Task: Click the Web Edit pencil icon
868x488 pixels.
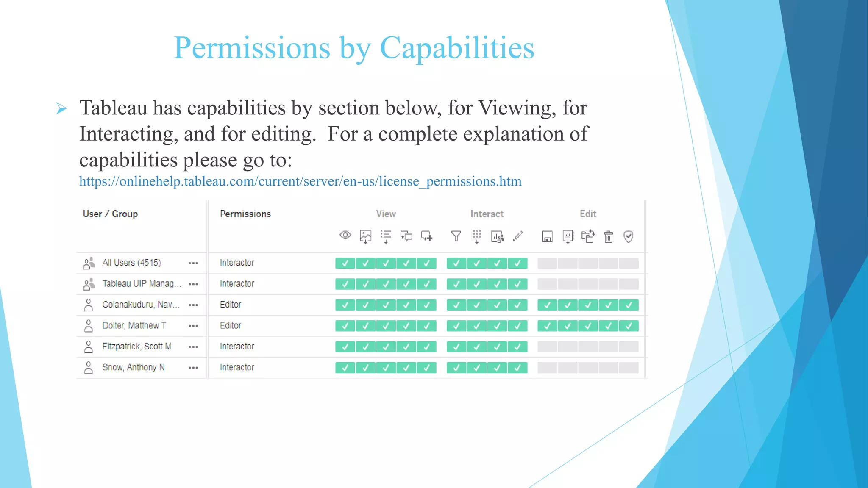Action: (517, 236)
